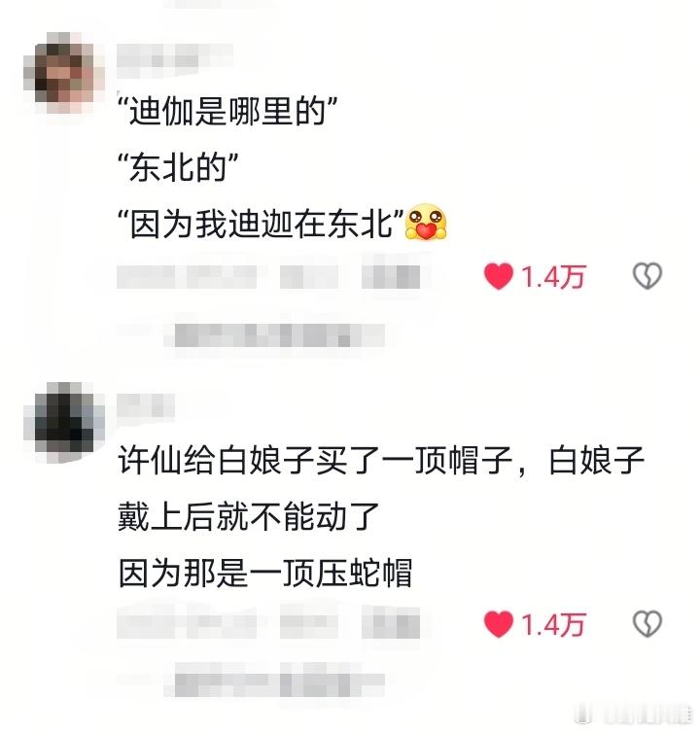Dislike the 东北的 comment with broken heart

tap(647, 275)
